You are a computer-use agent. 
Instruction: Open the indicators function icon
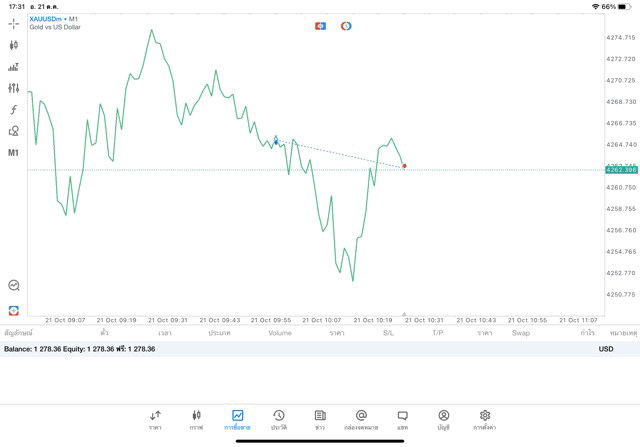click(x=13, y=110)
